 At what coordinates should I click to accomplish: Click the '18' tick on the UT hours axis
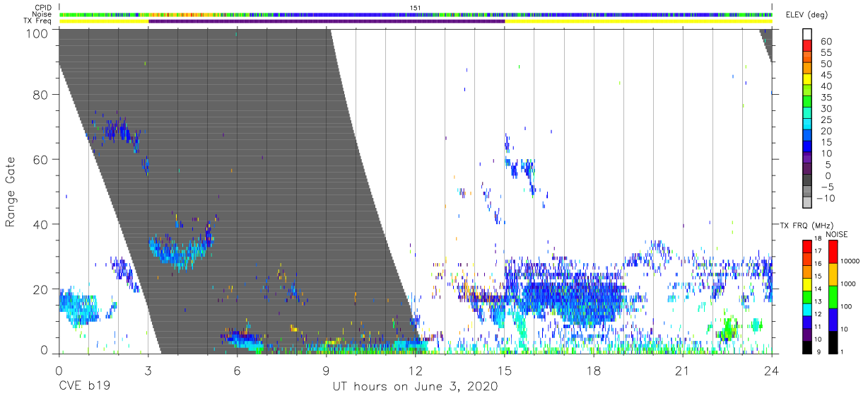pos(594,370)
